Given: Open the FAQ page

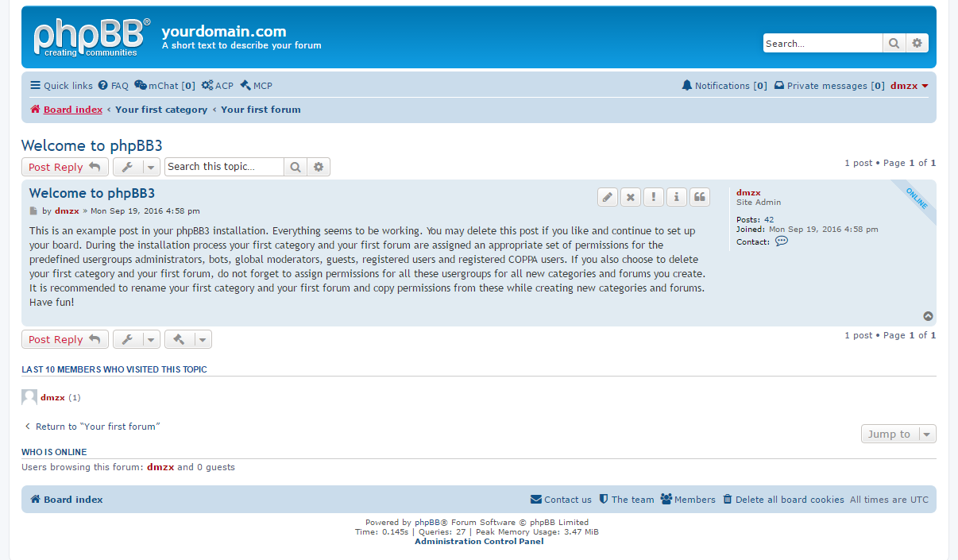Looking at the screenshot, I should pos(114,86).
